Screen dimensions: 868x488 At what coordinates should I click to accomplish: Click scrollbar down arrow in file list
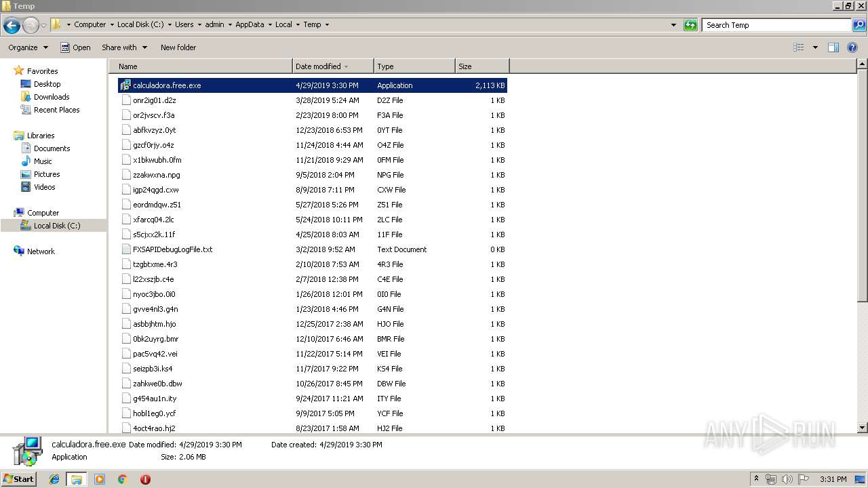coord(862,428)
